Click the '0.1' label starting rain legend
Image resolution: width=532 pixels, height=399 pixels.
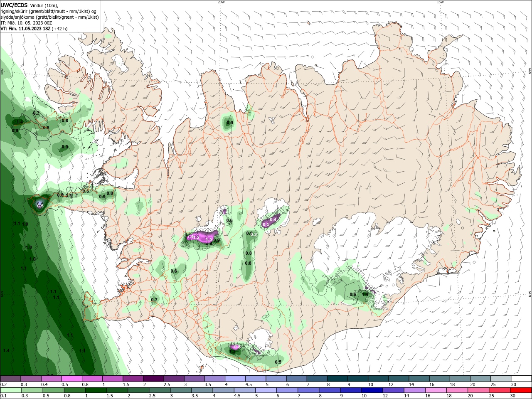point(4,396)
